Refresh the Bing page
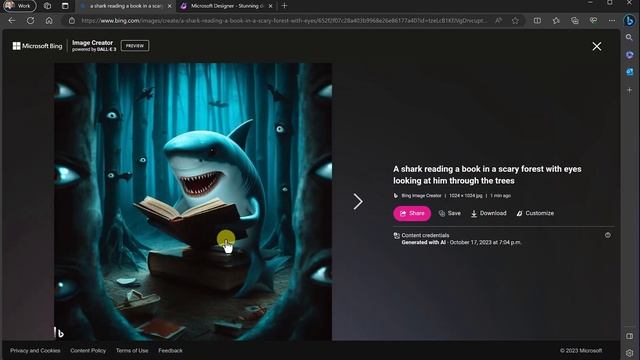640x360 pixels. [x=31, y=20]
